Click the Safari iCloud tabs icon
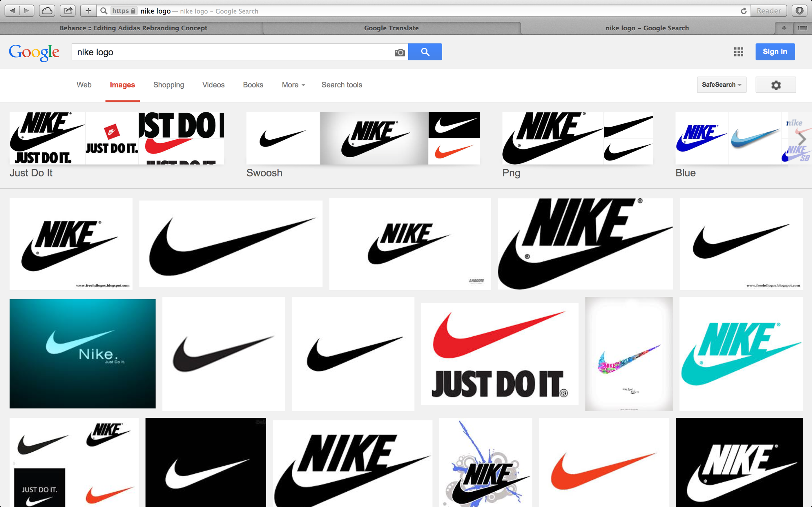Screen dimensions: 812x507 (x=47, y=11)
